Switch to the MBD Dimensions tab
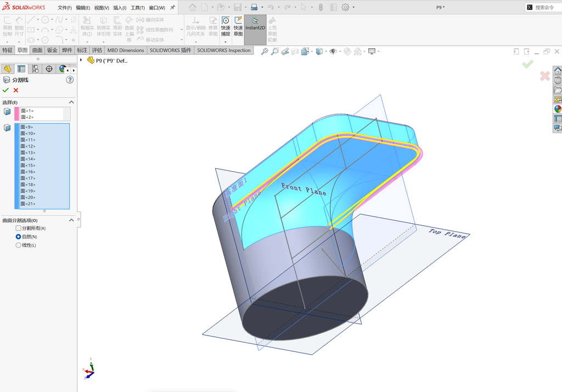Viewport: 562px width, 392px height. 126,50
